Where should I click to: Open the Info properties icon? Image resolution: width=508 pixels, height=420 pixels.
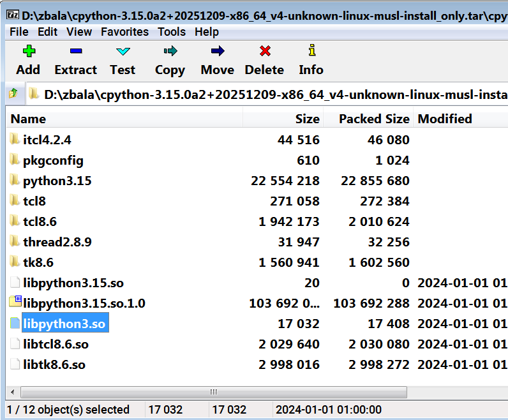click(311, 52)
